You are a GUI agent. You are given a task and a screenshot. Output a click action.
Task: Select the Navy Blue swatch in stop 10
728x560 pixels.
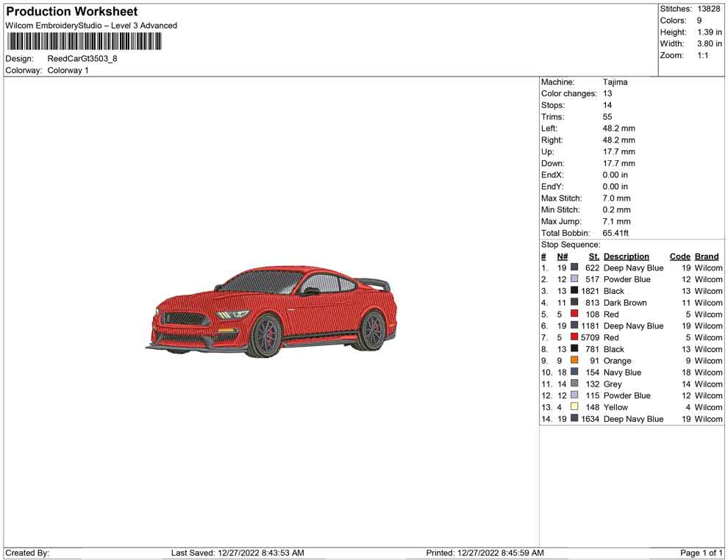click(574, 373)
